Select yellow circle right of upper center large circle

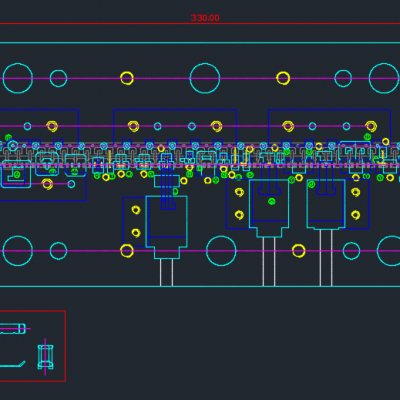pos(283,78)
